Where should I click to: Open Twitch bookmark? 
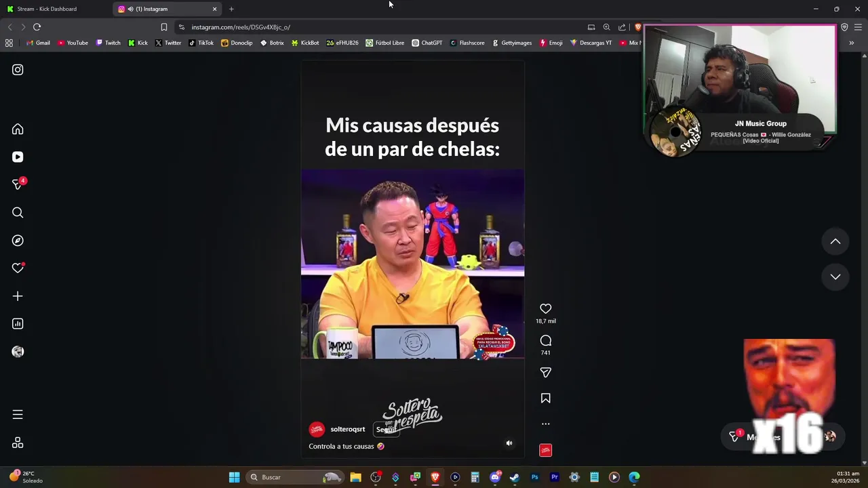[108, 43]
